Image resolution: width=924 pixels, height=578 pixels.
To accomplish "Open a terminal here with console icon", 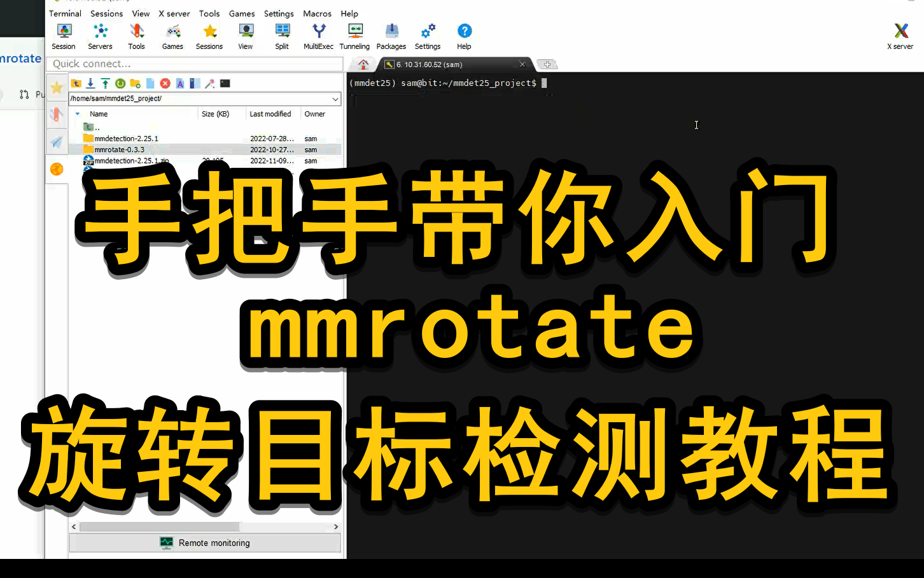I will pos(225,83).
